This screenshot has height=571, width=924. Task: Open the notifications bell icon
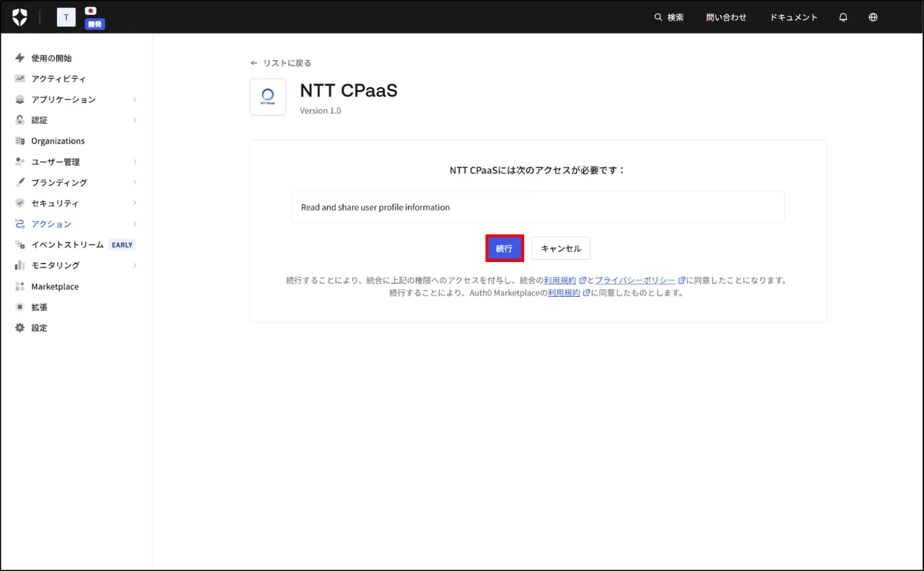click(x=843, y=18)
